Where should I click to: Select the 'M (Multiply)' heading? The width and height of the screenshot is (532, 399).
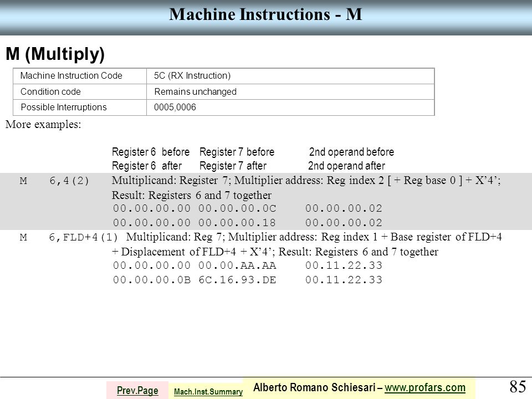pos(55,54)
